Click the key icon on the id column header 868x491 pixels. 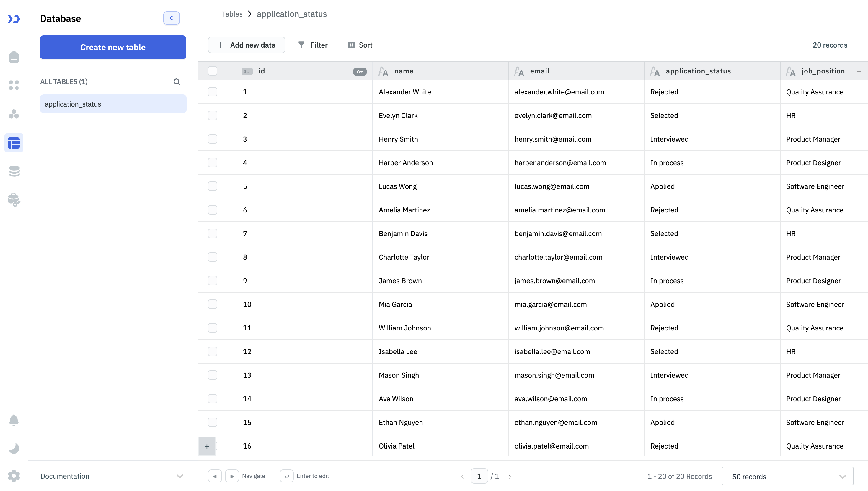(360, 71)
